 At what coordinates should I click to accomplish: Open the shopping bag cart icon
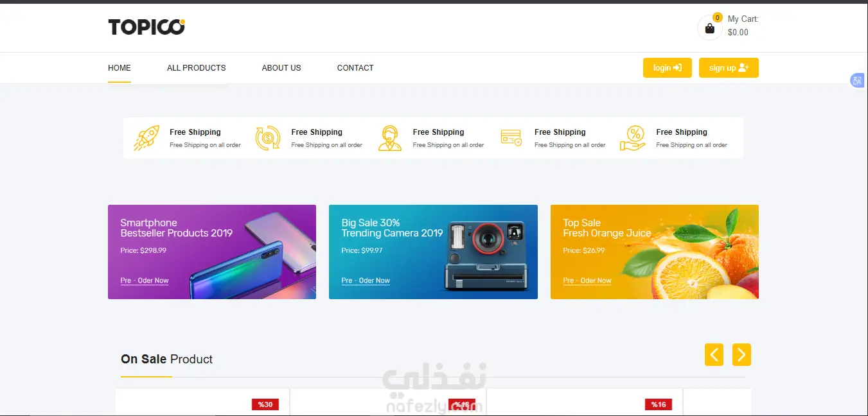coord(709,28)
